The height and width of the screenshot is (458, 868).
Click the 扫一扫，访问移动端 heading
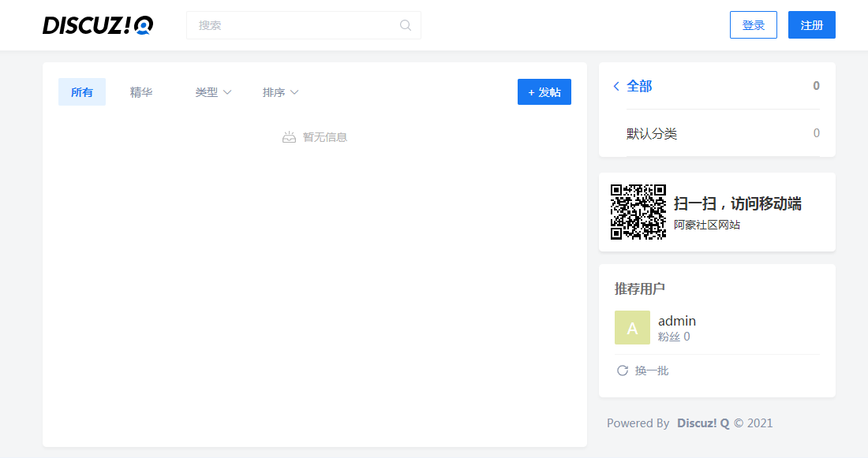pos(737,204)
